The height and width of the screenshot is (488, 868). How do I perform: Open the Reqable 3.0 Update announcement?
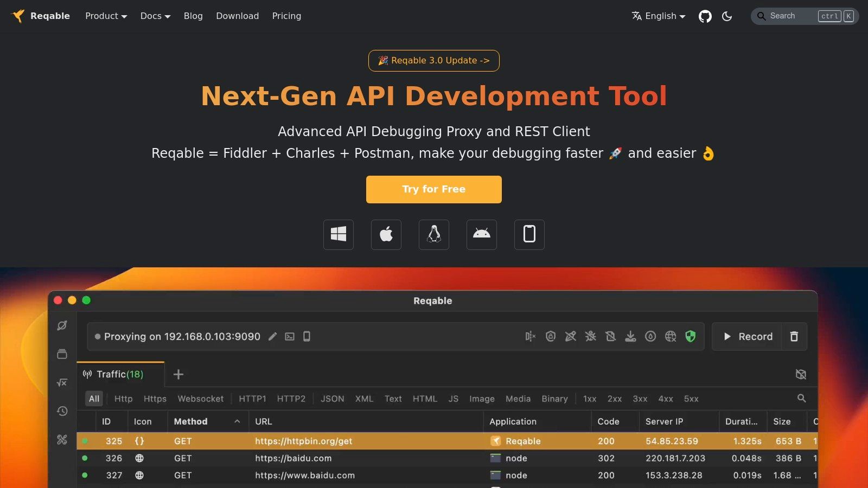[x=434, y=61]
